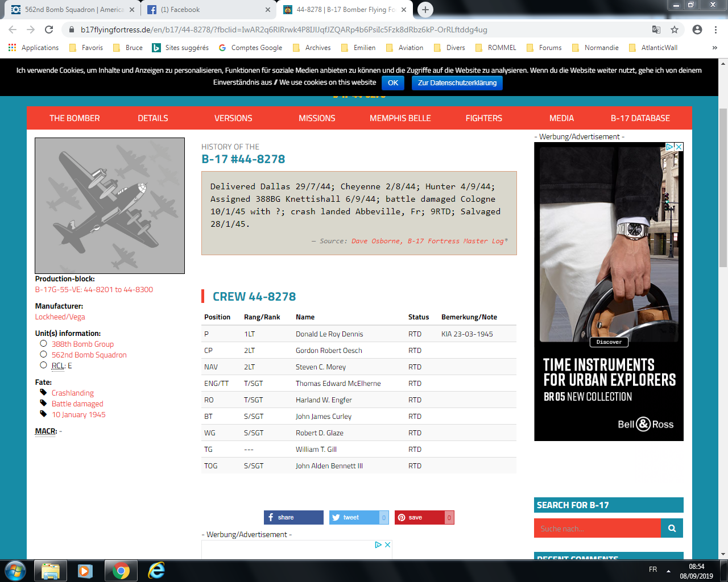The width and height of the screenshot is (728, 582).
Task: Reload the page with refresh icon
Action: coord(49,30)
